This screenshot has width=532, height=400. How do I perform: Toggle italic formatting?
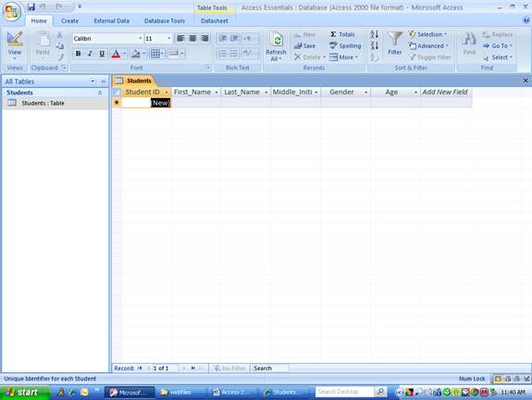point(90,54)
